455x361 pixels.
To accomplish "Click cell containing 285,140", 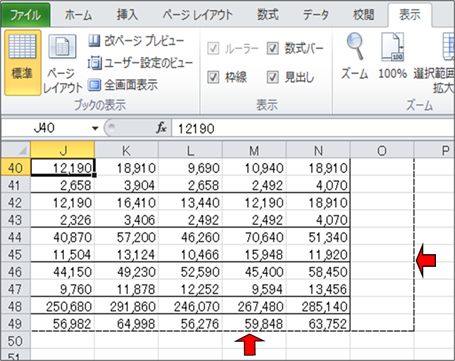I will click(x=318, y=306).
